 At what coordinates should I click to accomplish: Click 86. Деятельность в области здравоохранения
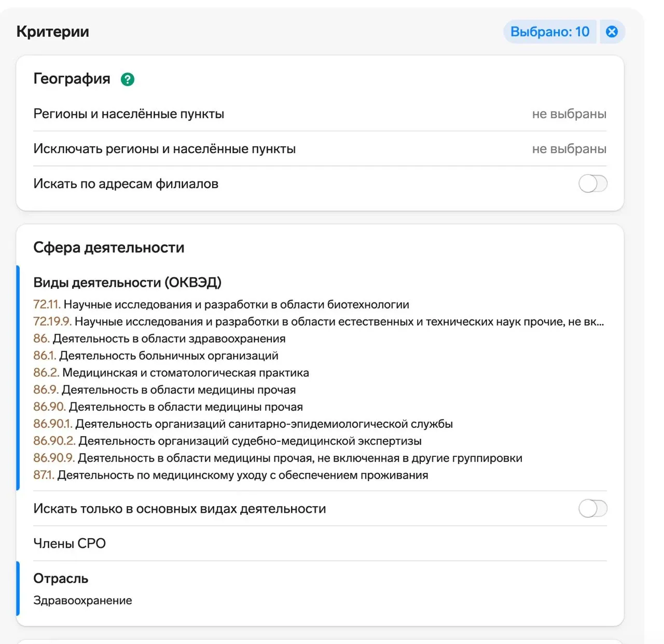click(159, 339)
